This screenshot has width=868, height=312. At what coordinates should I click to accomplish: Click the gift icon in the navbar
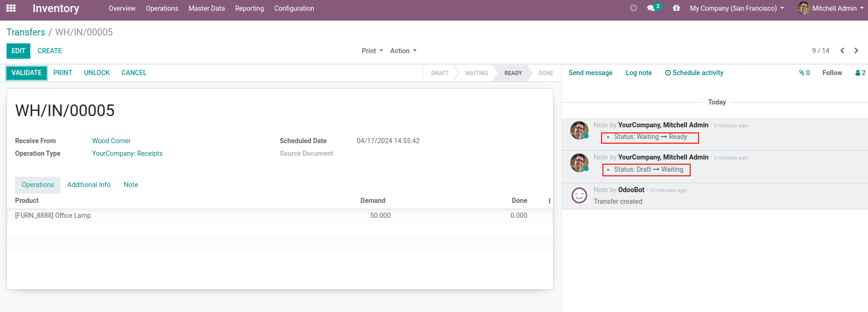[676, 8]
